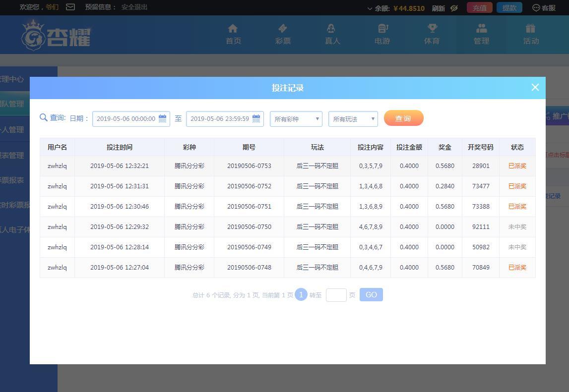Screen dimensions: 569x392
Task: Open the 活动 gift box icon
Action: [x=530, y=29]
